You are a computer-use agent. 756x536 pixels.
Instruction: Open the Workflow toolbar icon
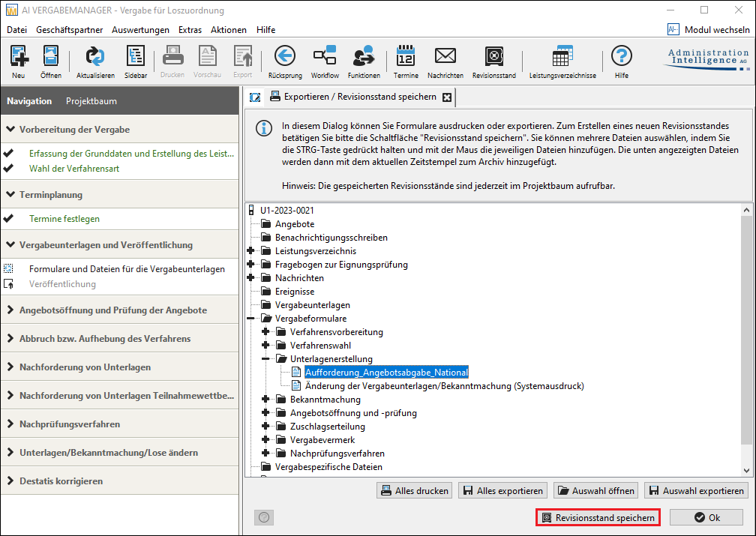click(x=325, y=56)
